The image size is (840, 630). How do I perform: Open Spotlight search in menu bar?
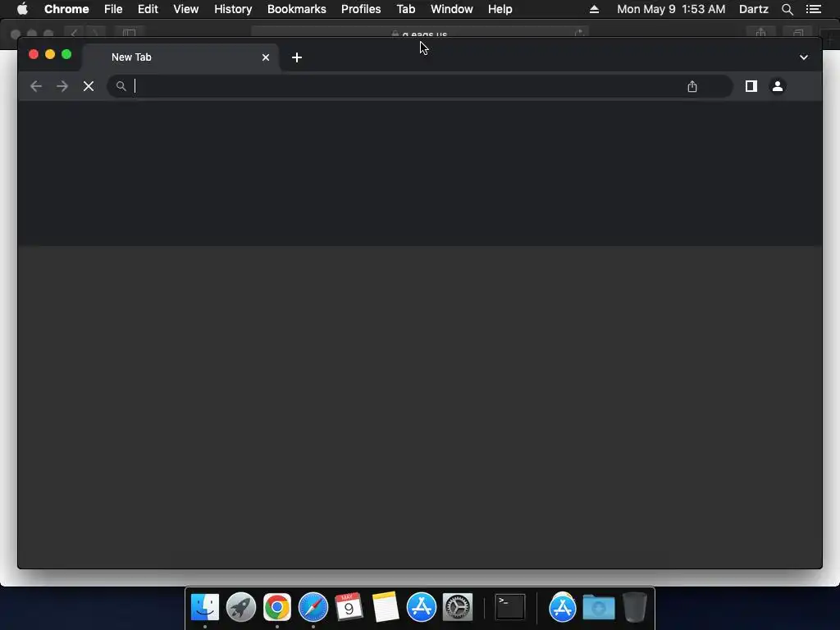[x=787, y=9]
